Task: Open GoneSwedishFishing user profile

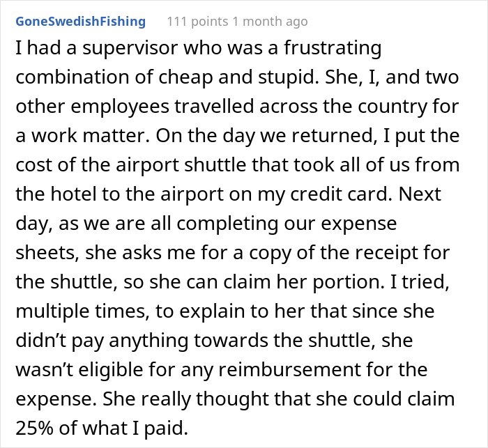Action: click(x=81, y=22)
